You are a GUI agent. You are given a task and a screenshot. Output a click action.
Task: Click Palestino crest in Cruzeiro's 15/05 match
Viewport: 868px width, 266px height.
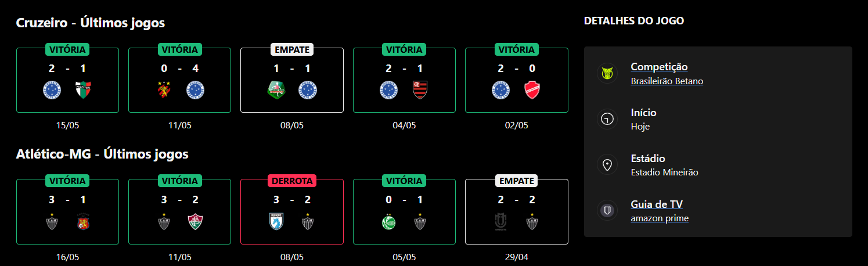point(82,90)
